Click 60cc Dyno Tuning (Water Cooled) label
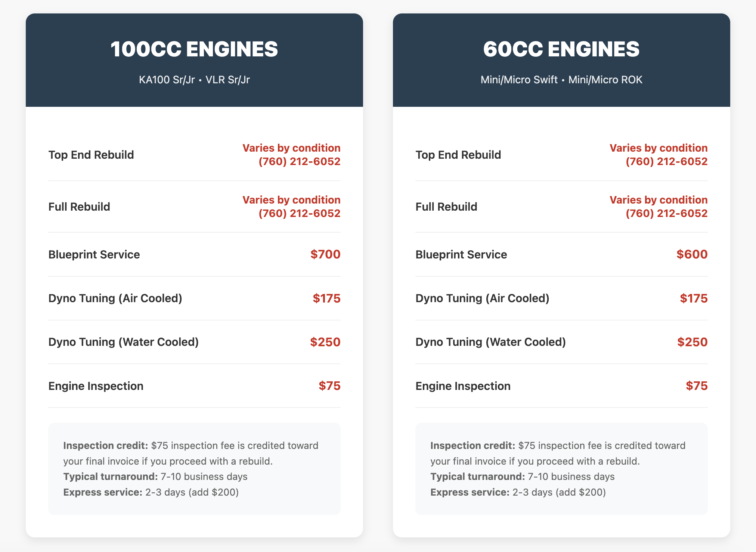 (491, 342)
